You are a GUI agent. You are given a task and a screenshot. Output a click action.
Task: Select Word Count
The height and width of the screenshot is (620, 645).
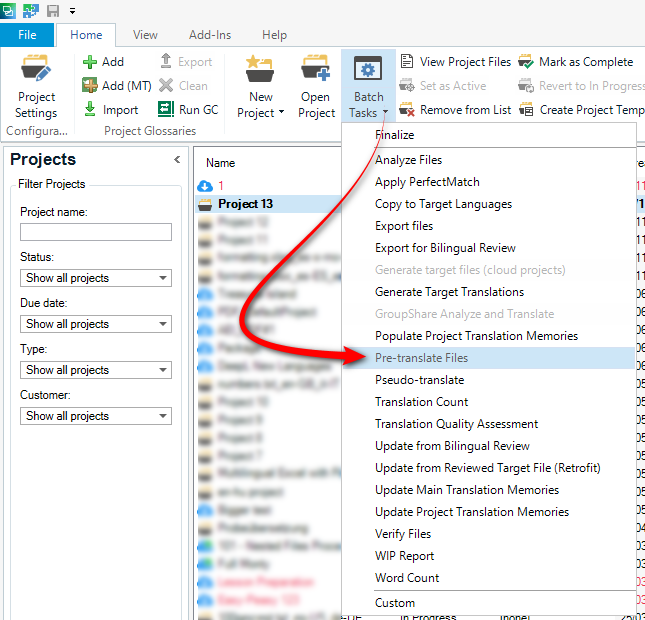(489, 578)
